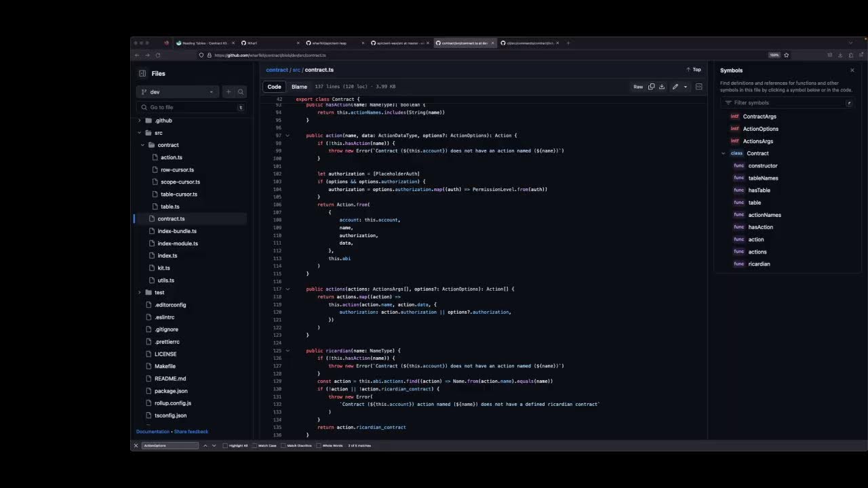Open the Share feedback link
The height and width of the screenshot is (488, 868).
tap(191, 432)
